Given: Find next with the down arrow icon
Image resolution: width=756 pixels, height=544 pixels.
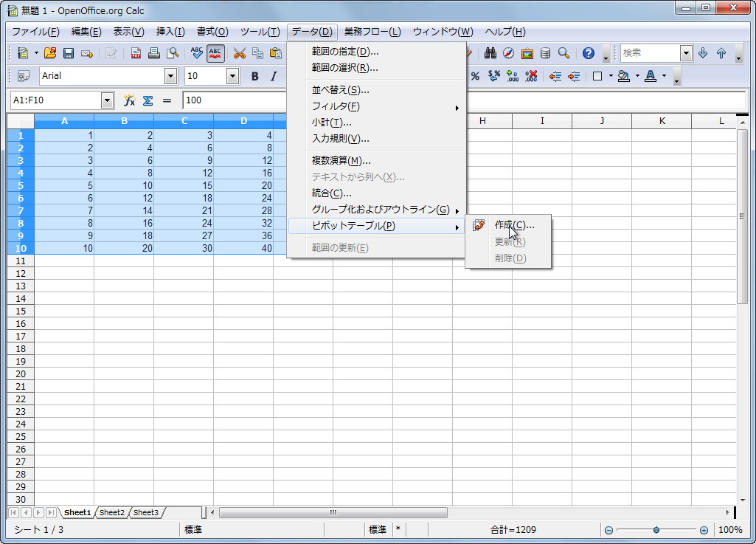Looking at the screenshot, I should (703, 53).
